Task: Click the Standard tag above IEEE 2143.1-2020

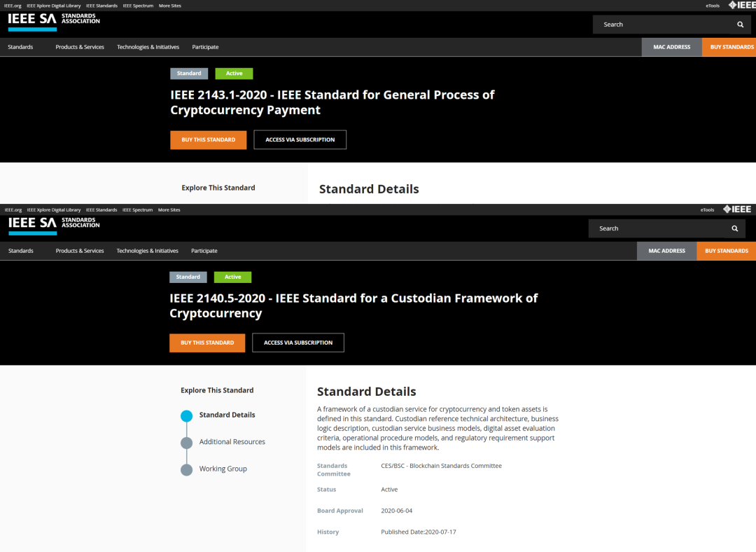Action: click(189, 74)
